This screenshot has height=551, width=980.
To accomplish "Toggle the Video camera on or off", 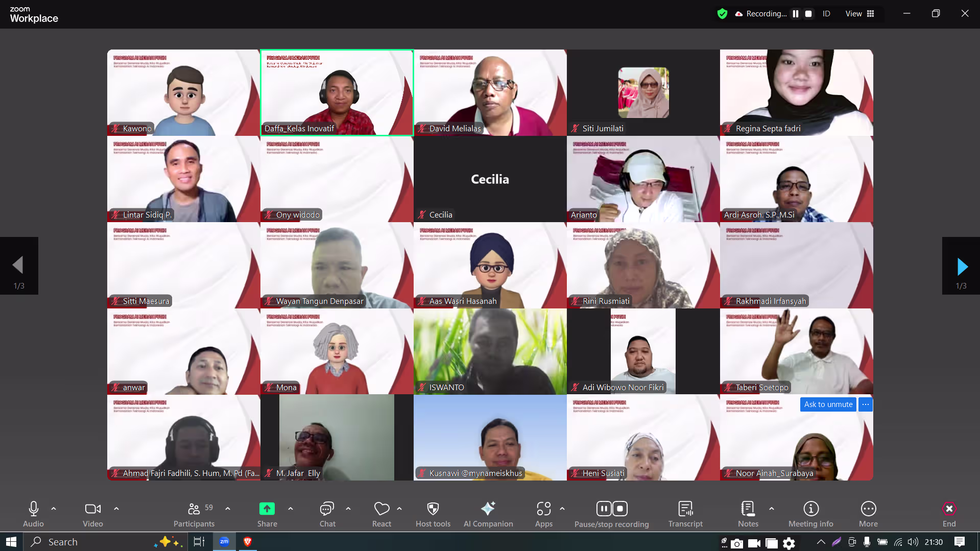I will (92, 514).
